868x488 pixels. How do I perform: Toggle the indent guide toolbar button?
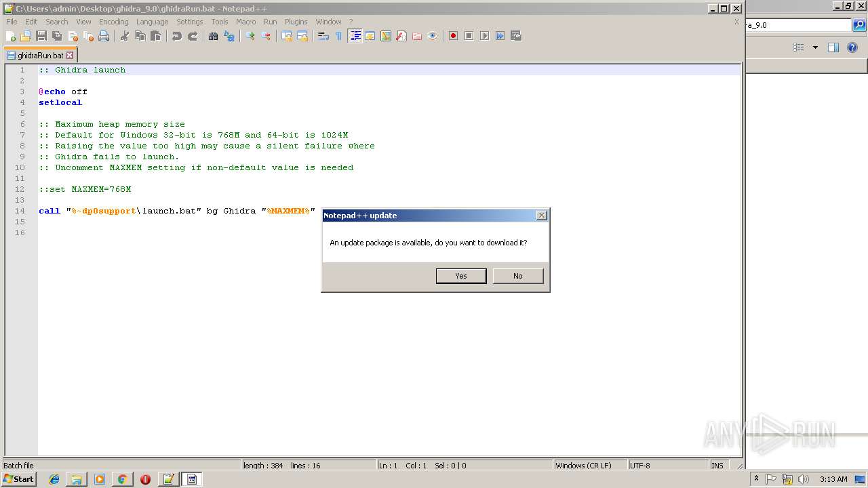[x=355, y=36]
